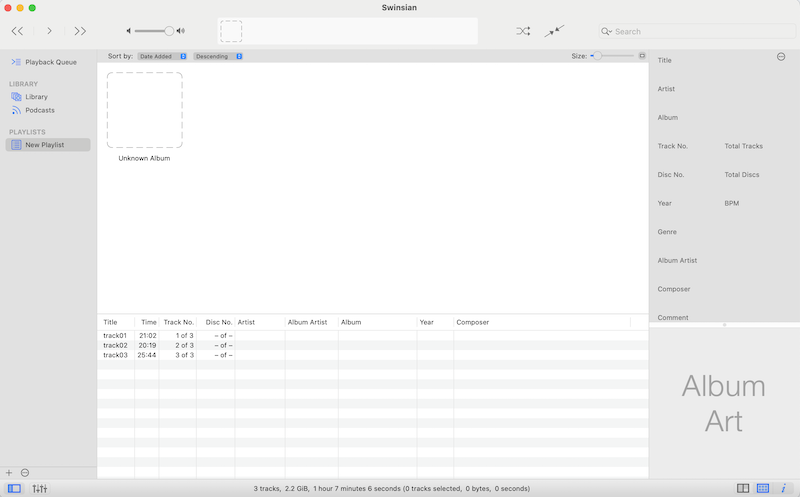Open the Date Added sort dropdown
This screenshot has height=497, width=800.
tap(162, 56)
